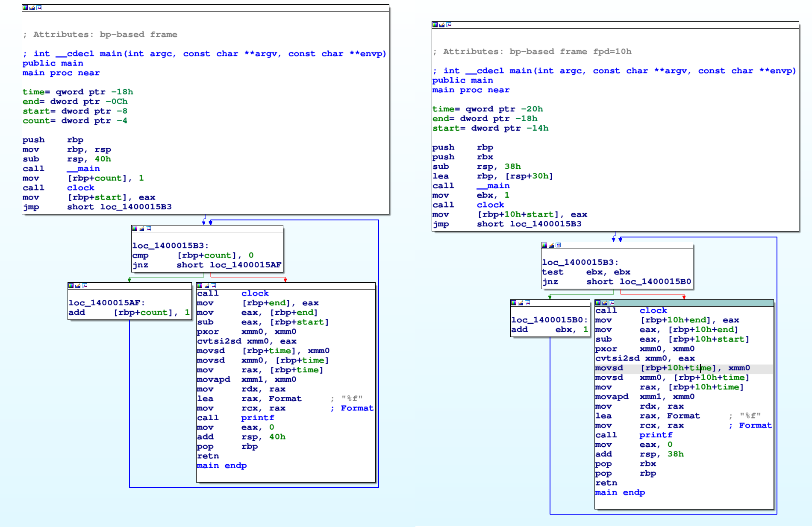Click the 'add [rbp+count], 1' instruction
This screenshot has width=812, height=527.
(129, 312)
